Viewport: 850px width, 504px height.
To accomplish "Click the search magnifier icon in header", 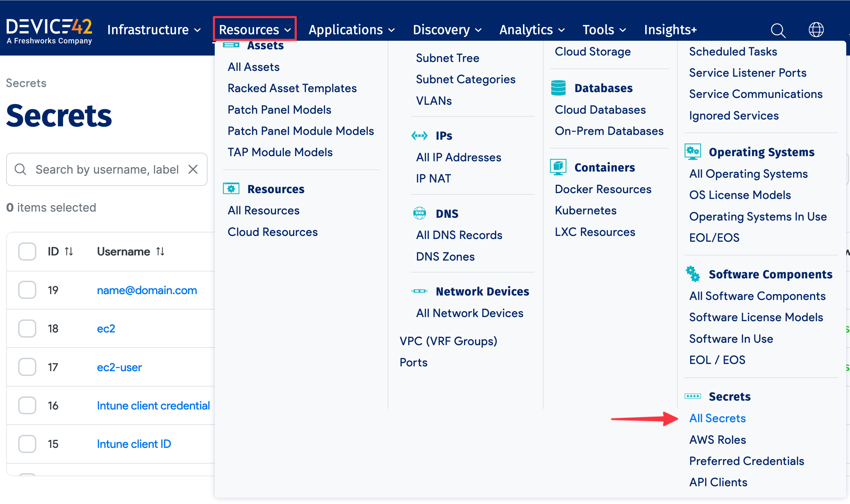I will point(778,30).
